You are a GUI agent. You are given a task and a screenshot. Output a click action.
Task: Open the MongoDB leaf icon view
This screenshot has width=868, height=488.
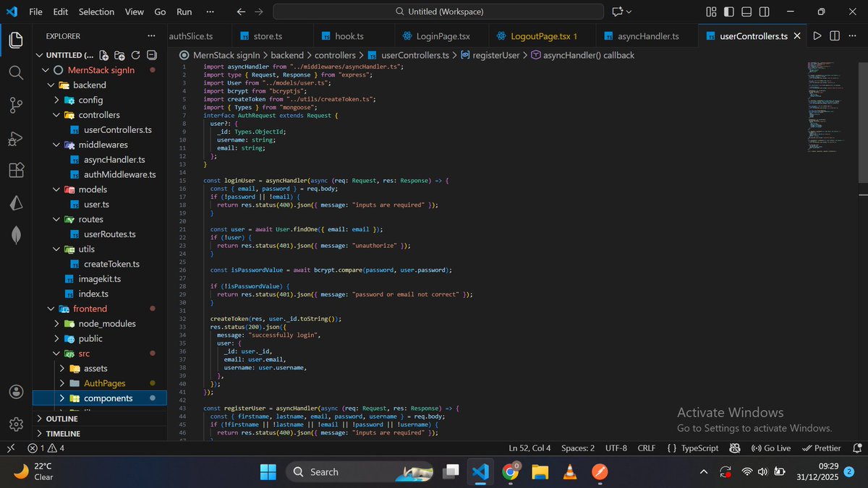click(x=16, y=234)
